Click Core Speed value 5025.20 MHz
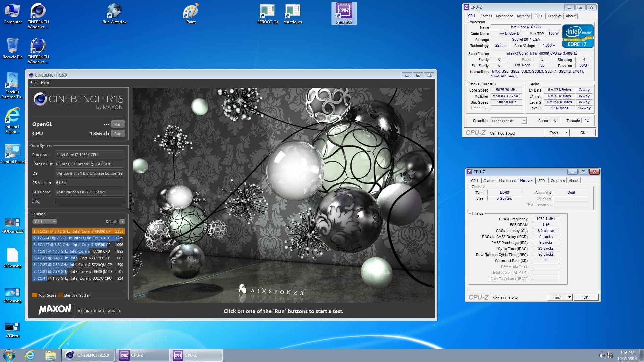 pyautogui.click(x=506, y=90)
